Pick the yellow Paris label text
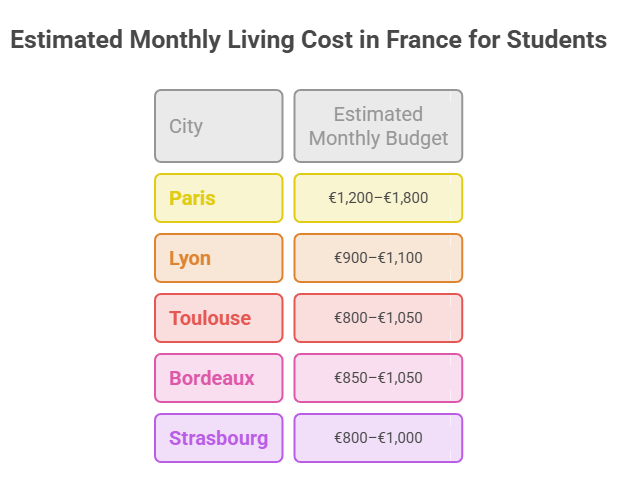 click(x=192, y=198)
